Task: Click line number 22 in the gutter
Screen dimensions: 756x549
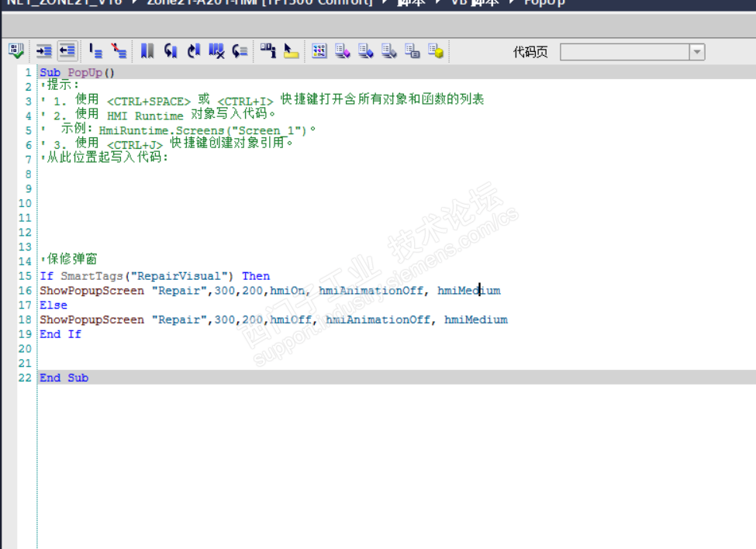Action: coord(25,378)
